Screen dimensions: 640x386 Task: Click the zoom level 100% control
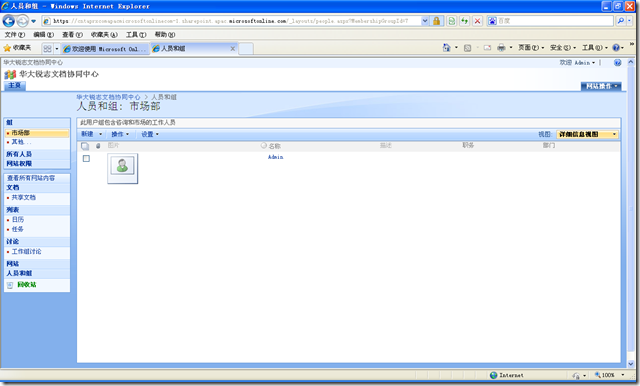[x=609, y=375]
